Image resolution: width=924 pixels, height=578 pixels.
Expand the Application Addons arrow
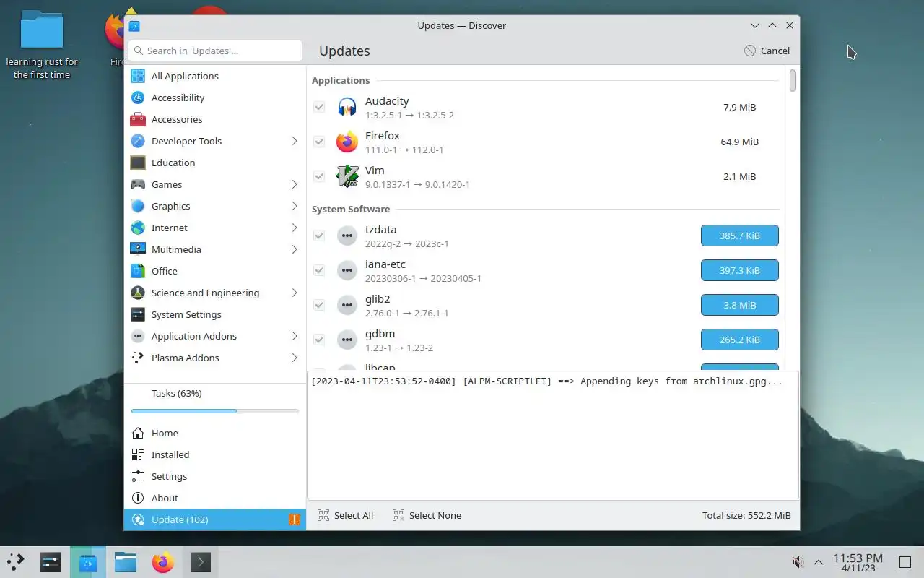(x=295, y=336)
